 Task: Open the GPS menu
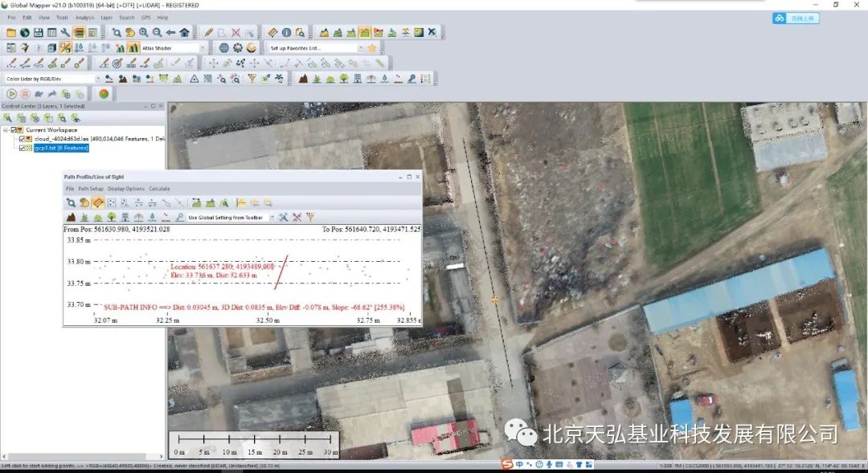(x=146, y=18)
